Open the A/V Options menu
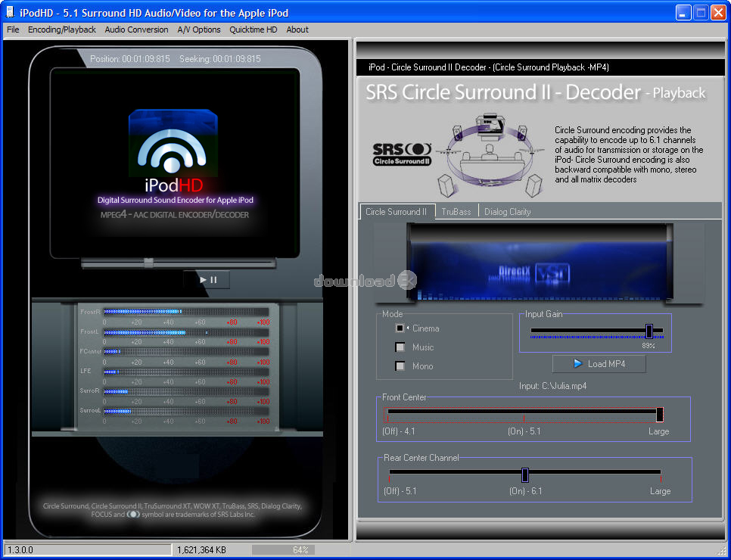Viewport: 731px width, 560px height. pos(199,30)
